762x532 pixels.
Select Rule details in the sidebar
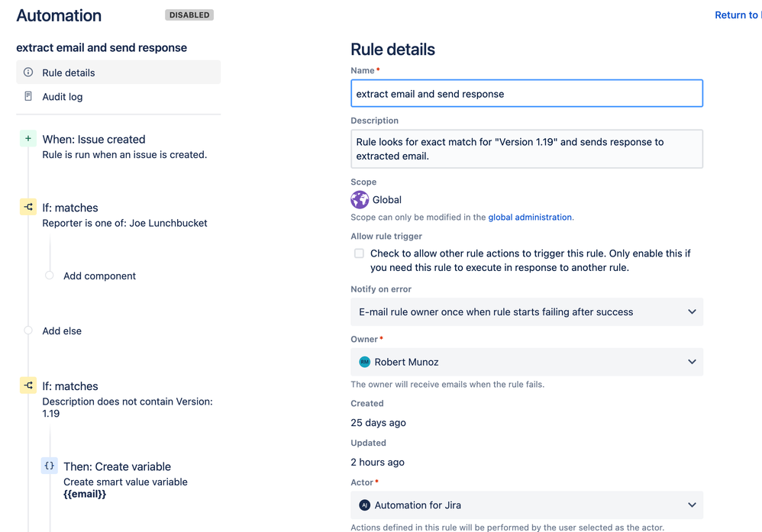pyautogui.click(x=118, y=73)
